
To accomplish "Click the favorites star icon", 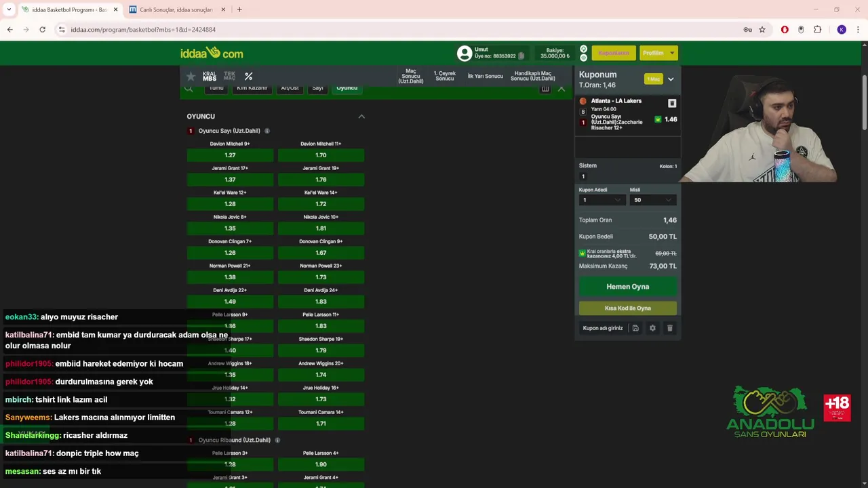I will pyautogui.click(x=191, y=77).
